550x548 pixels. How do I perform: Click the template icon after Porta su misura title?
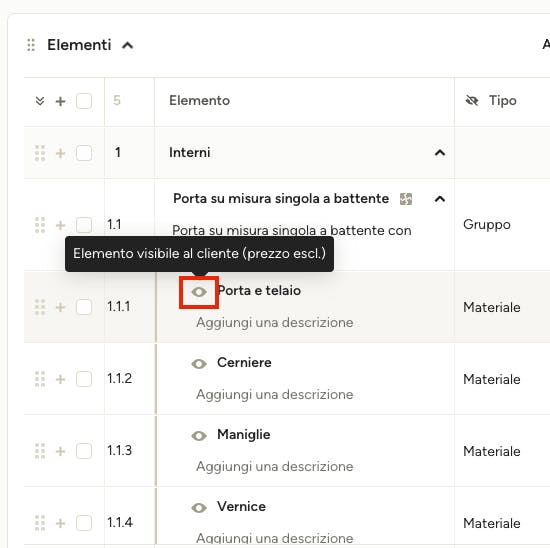pos(406,199)
